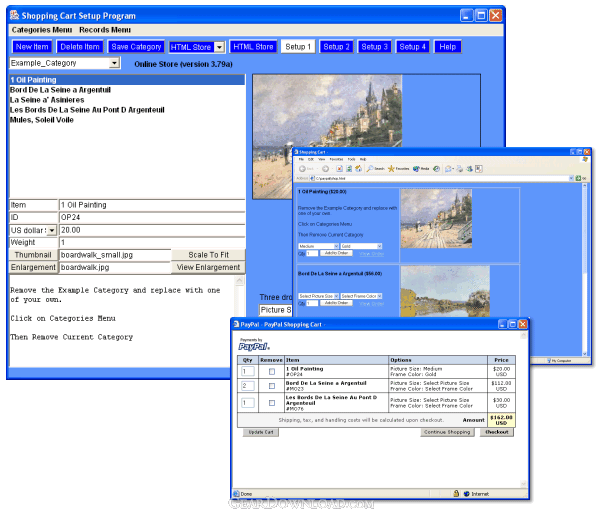Click the View Enlargement button
The height and width of the screenshot is (512, 604).
pyautogui.click(x=208, y=267)
